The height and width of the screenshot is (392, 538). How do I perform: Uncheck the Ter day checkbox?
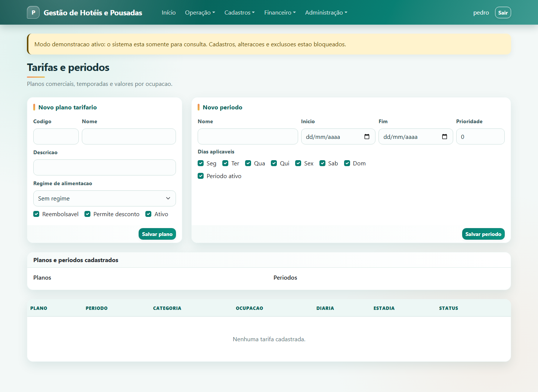tap(225, 163)
